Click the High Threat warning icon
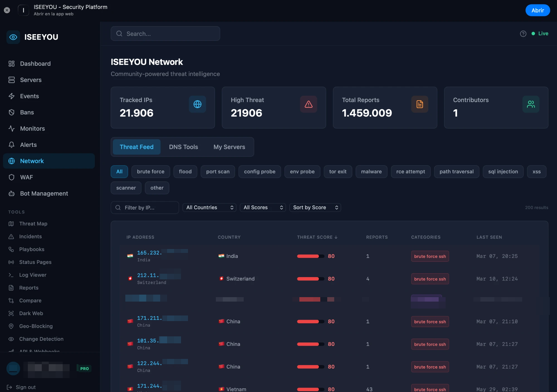 pos(309,104)
